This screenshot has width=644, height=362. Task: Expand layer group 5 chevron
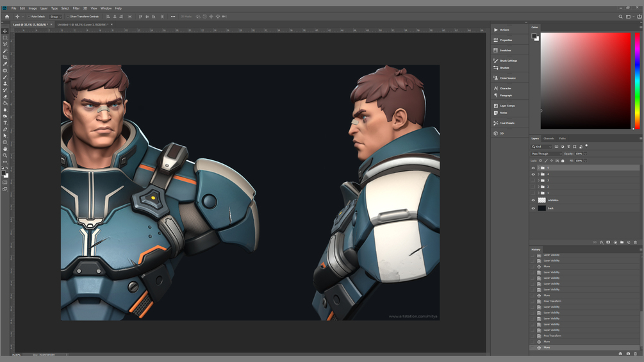click(538, 168)
